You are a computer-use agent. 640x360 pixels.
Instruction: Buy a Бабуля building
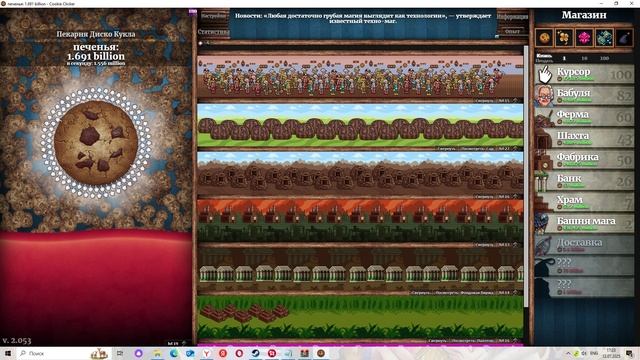click(585, 96)
